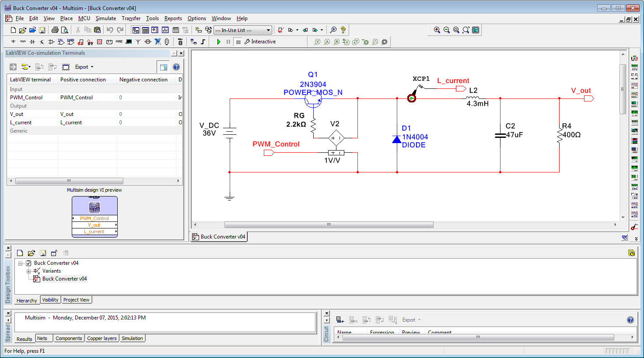Close the LabVIEW Co-simulation Terminals panel
Screen dimensions: 644x358
tap(181, 53)
